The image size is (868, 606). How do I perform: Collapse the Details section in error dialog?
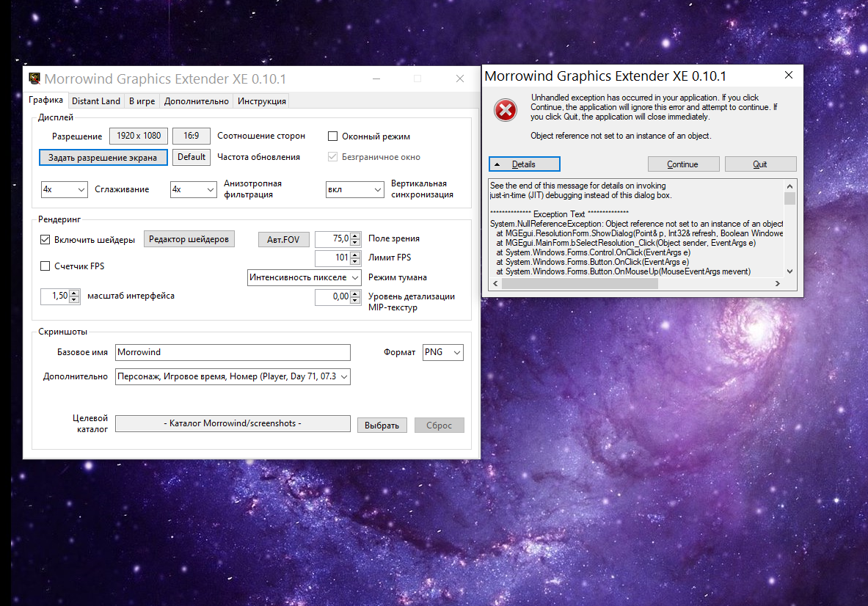click(524, 164)
